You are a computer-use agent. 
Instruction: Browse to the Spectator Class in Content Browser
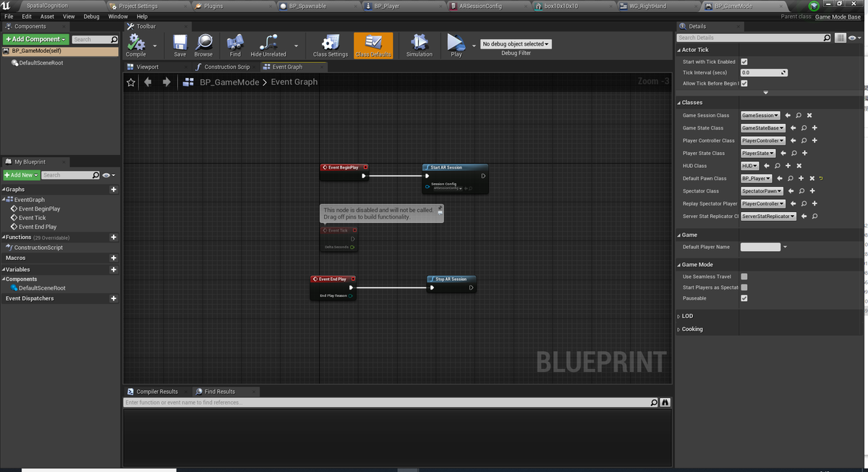pyautogui.click(x=801, y=191)
